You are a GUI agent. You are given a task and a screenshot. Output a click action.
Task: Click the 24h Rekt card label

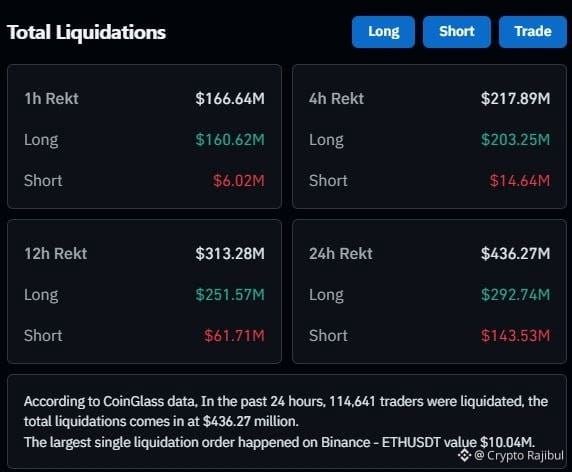coord(341,254)
